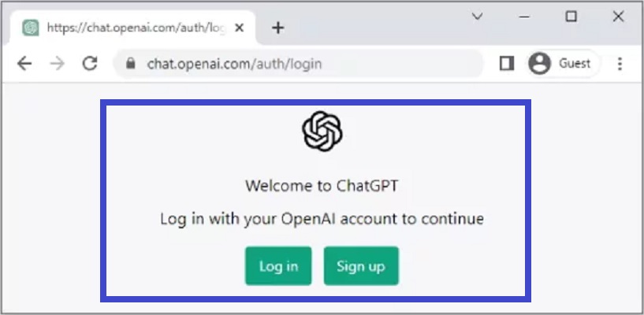Open the Chrome three-dot menu

[620, 64]
